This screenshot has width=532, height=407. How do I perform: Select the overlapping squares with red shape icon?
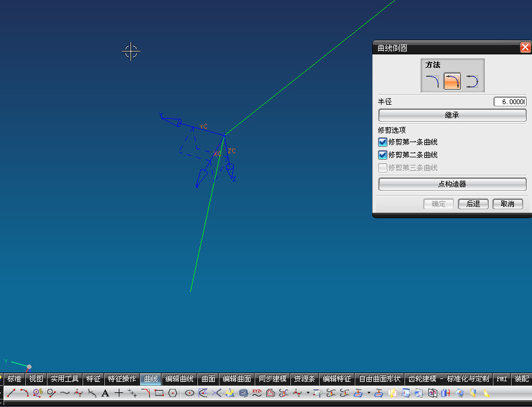point(433,393)
